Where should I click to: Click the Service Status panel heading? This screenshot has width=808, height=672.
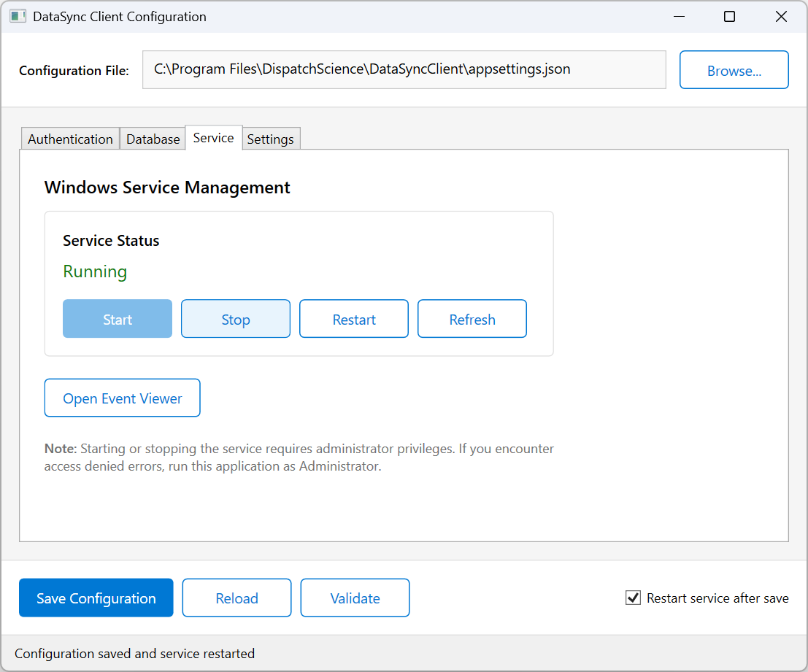coord(111,240)
